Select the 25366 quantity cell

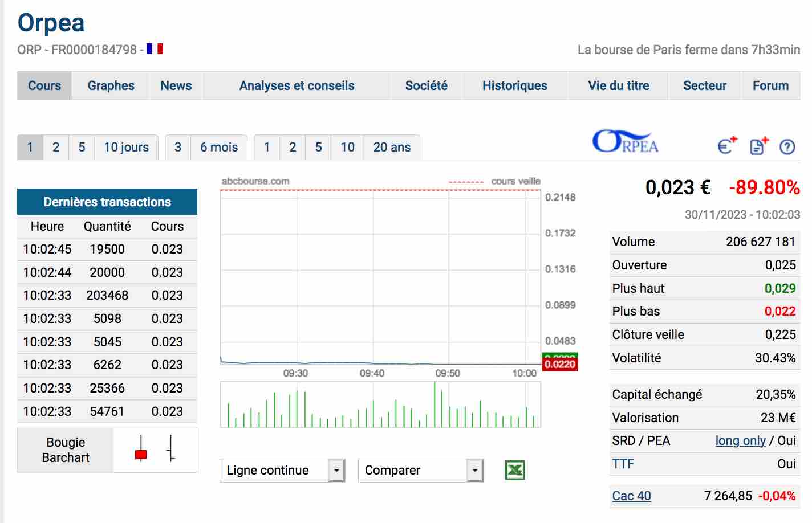coord(107,388)
